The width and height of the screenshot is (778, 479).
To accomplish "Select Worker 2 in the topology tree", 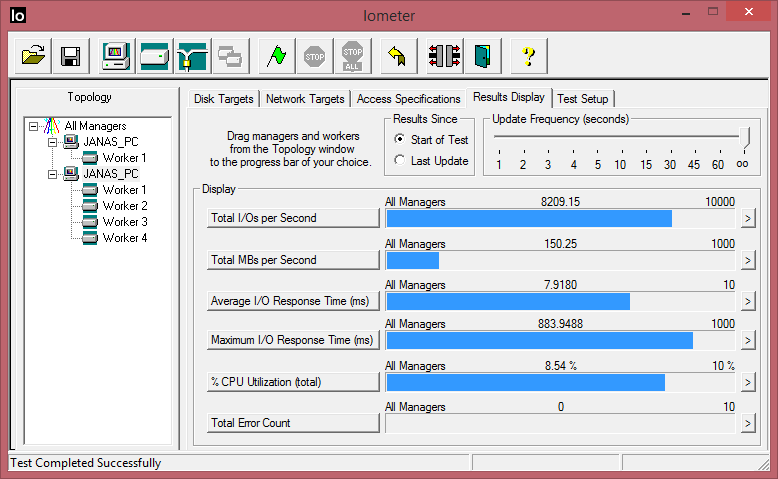I will pos(125,205).
